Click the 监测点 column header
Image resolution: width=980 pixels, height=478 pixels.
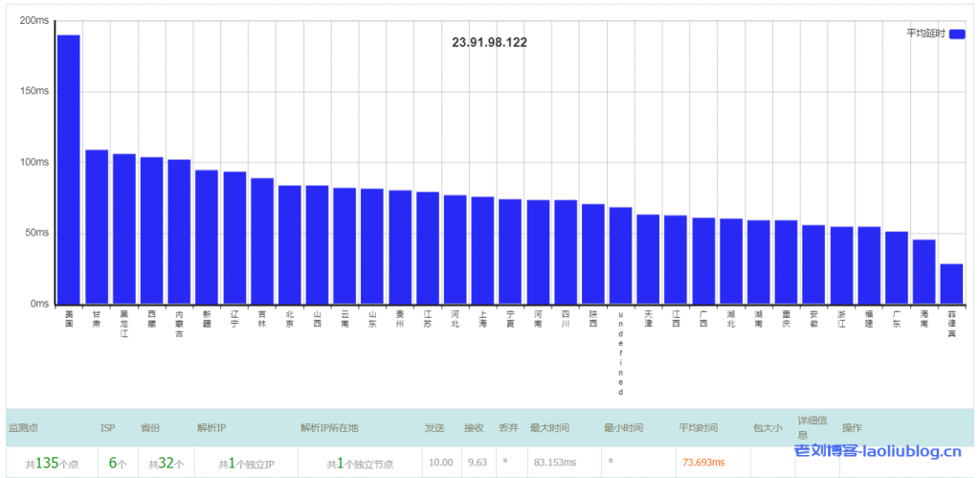pos(24,428)
